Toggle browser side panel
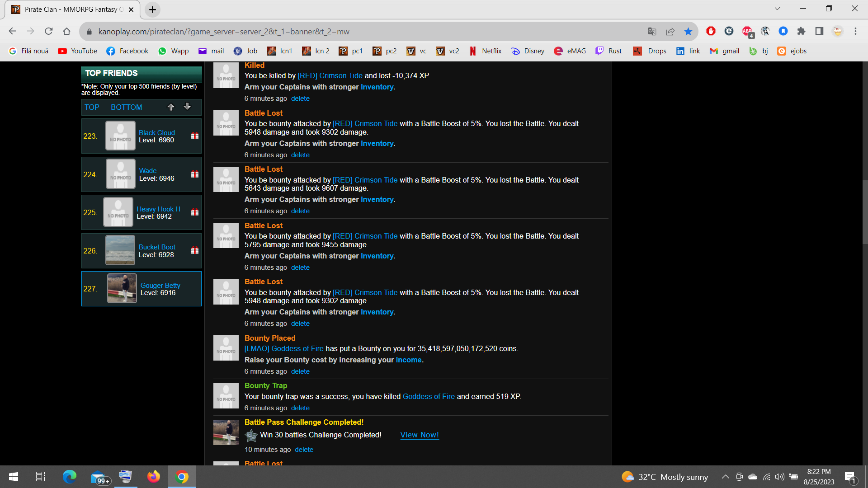Viewport: 868px width, 488px height. pos(819,31)
